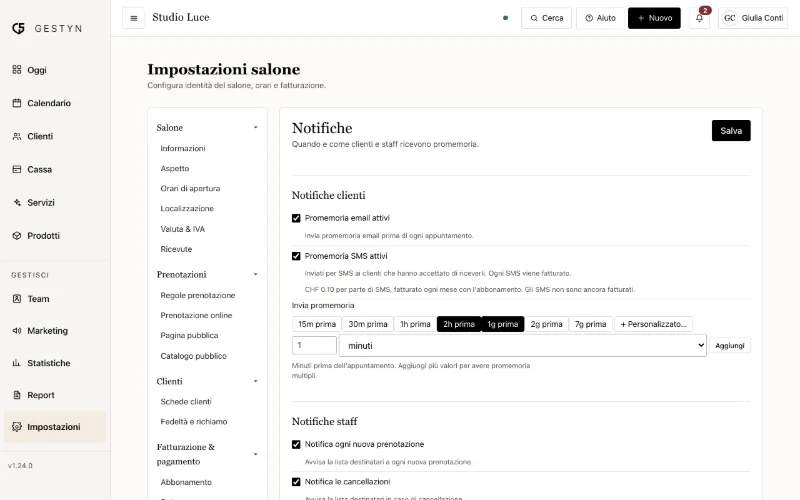This screenshot has width=800, height=500.
Task: Click the + Personalizzato reminder button
Action: [x=654, y=324]
